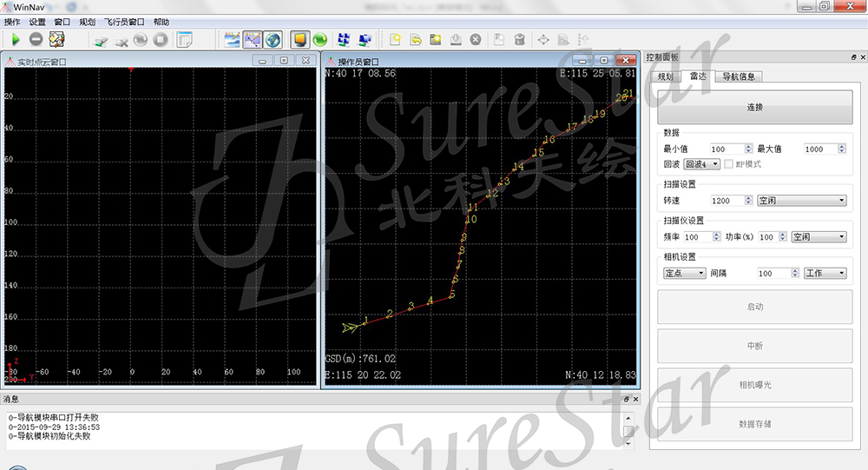Open the 规划 menu in menu bar
This screenshot has width=868, height=470.
point(87,23)
